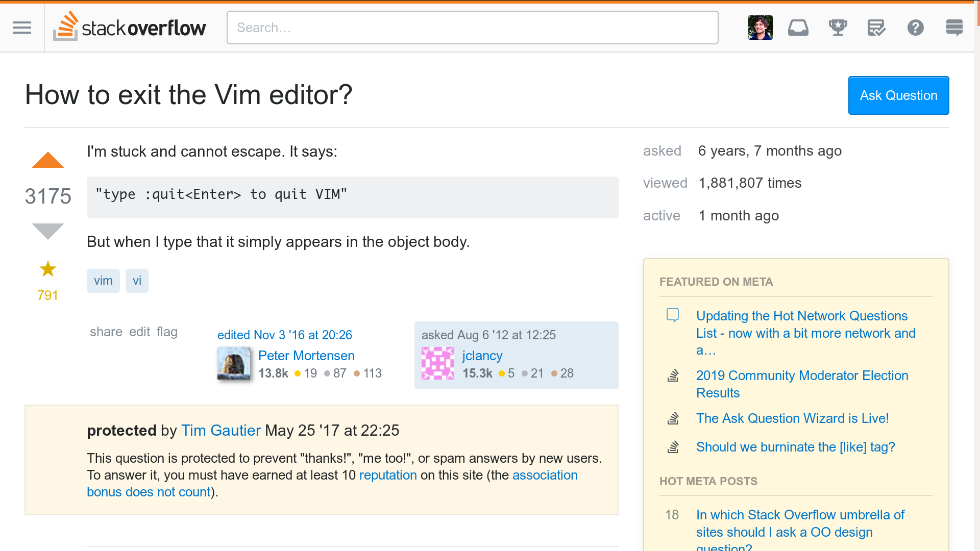Toggle the favorite star on the question
Viewport: 980px width, 551px height.
coord(48,269)
